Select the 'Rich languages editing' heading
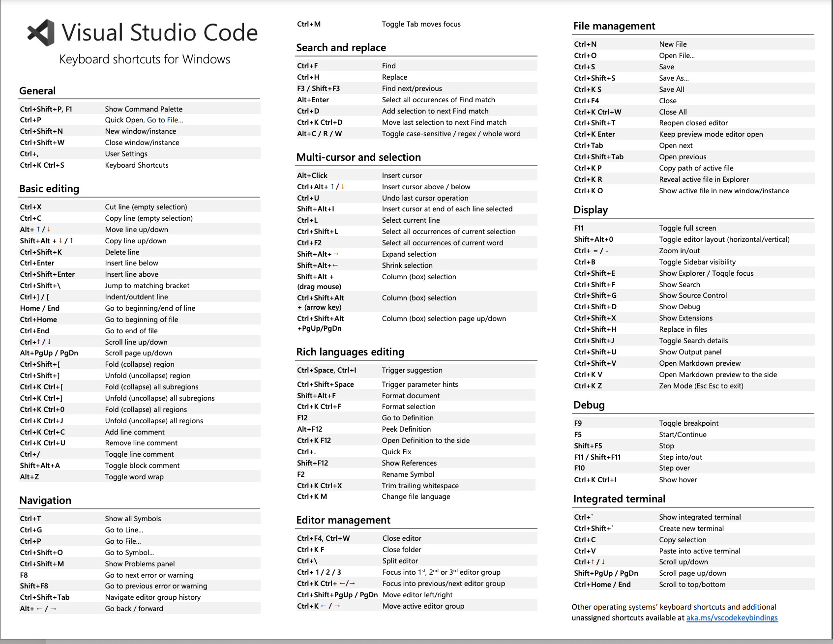This screenshot has height=644, width=833. (x=350, y=351)
